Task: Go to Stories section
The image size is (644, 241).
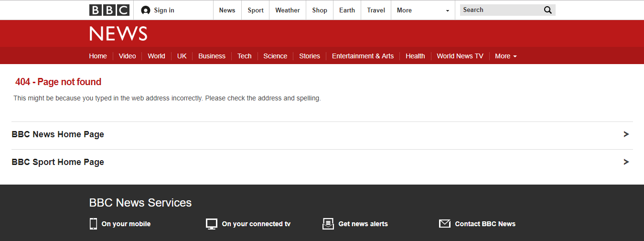Action: point(310,56)
